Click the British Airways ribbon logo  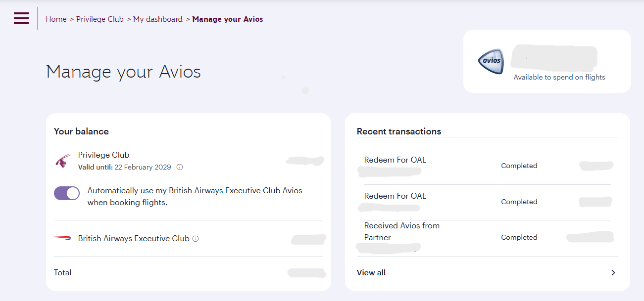point(63,238)
